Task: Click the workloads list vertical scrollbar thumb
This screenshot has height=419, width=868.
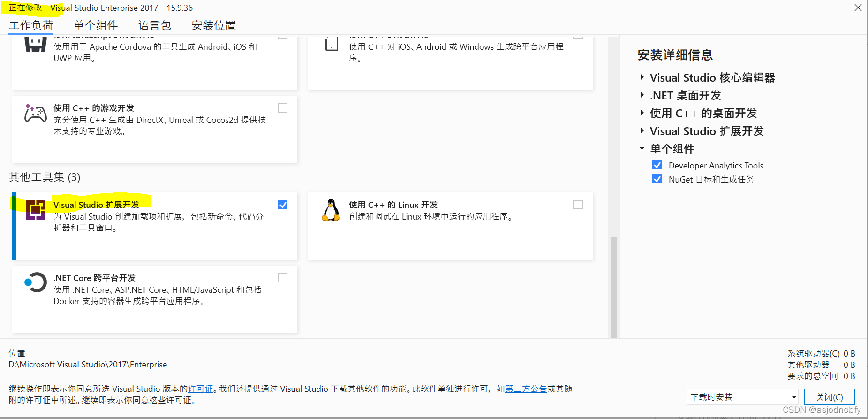Action: pos(613,287)
